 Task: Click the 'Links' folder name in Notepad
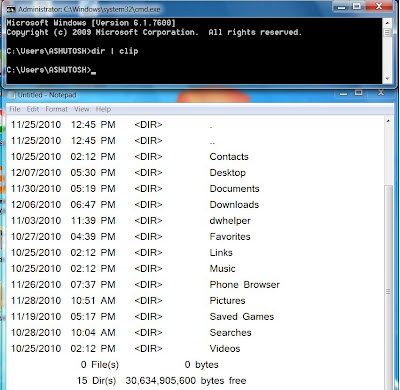(x=221, y=253)
